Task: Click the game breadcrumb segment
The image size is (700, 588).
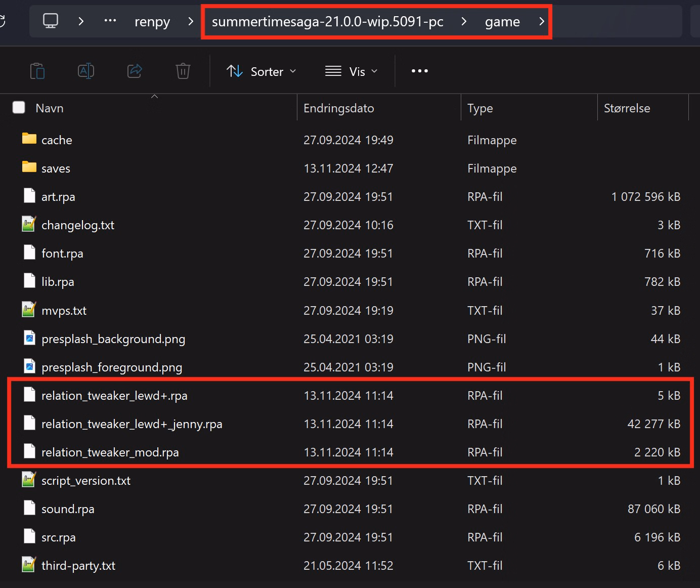Action: (x=502, y=21)
